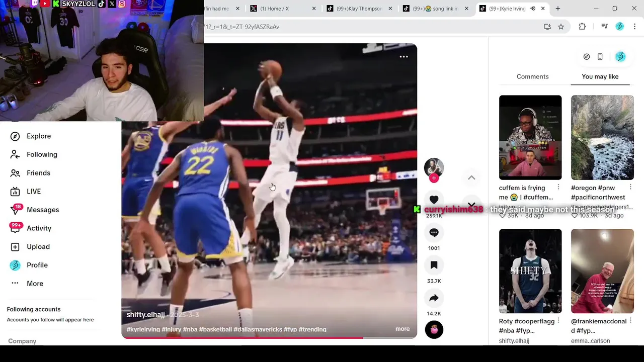The image size is (644, 362).
Task: Open the TikTok account avatar menu
Action: pyautogui.click(x=620, y=57)
